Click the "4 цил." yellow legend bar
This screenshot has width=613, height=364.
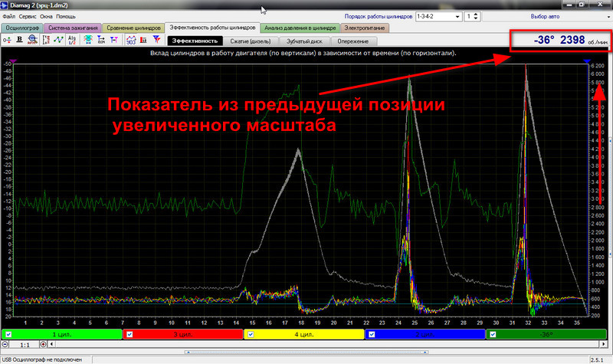[x=303, y=334]
